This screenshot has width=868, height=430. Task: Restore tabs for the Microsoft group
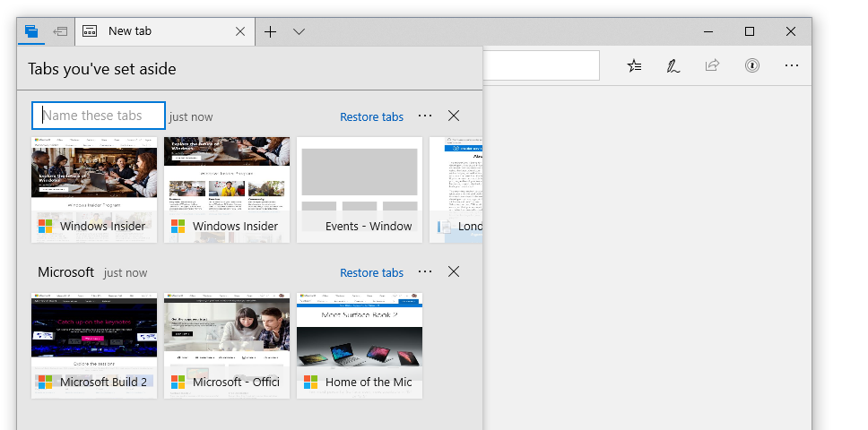click(x=371, y=272)
